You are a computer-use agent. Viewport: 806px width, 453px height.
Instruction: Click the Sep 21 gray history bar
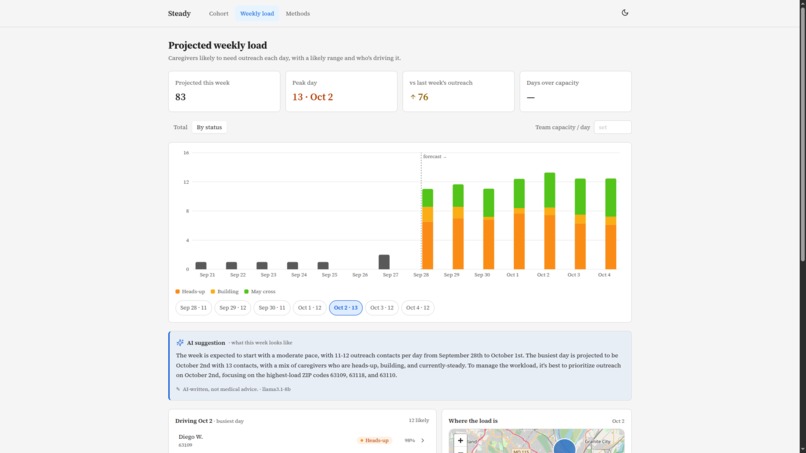pos(201,265)
